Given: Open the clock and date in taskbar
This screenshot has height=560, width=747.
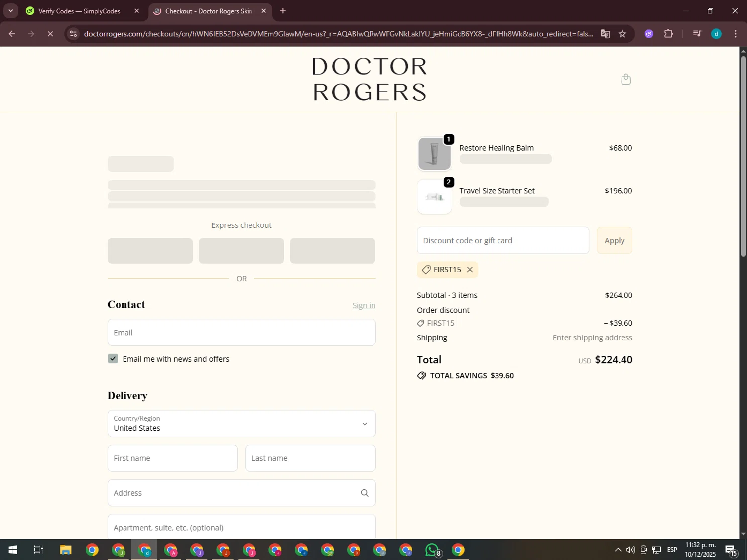Looking at the screenshot, I should [700, 550].
